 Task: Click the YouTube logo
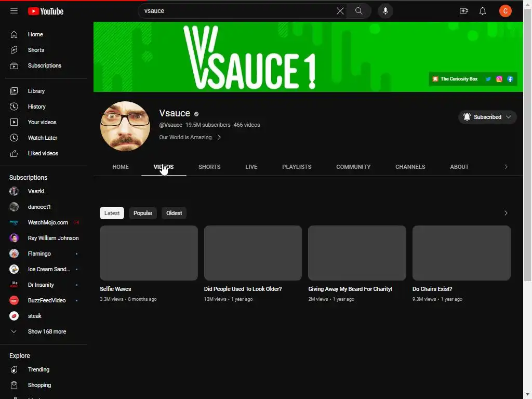[46, 11]
